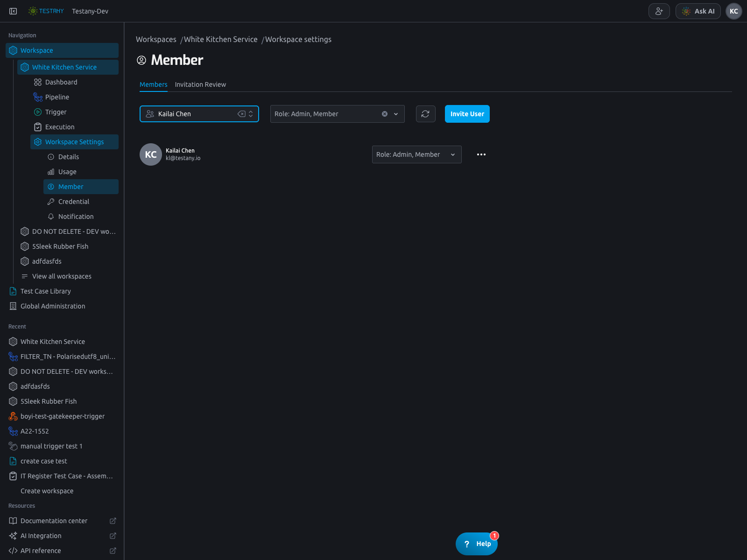Click Testany-Dev organization name

click(90, 11)
